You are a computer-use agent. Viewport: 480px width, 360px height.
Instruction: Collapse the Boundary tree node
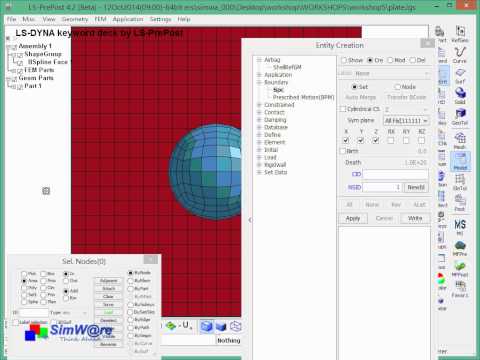tap(259, 82)
